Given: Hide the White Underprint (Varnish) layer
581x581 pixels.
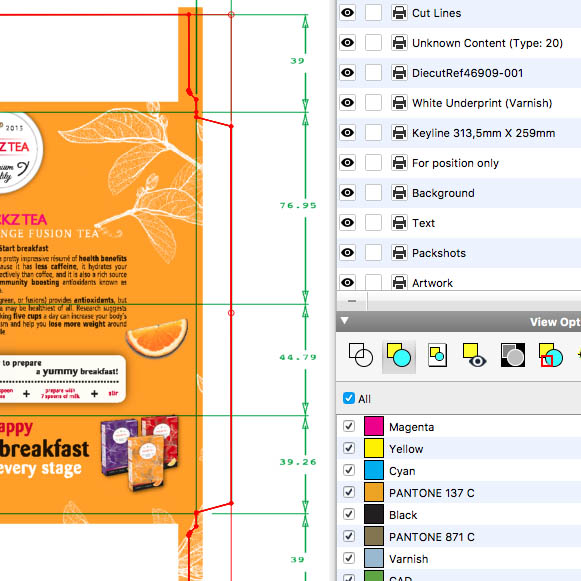Looking at the screenshot, I should click(347, 103).
